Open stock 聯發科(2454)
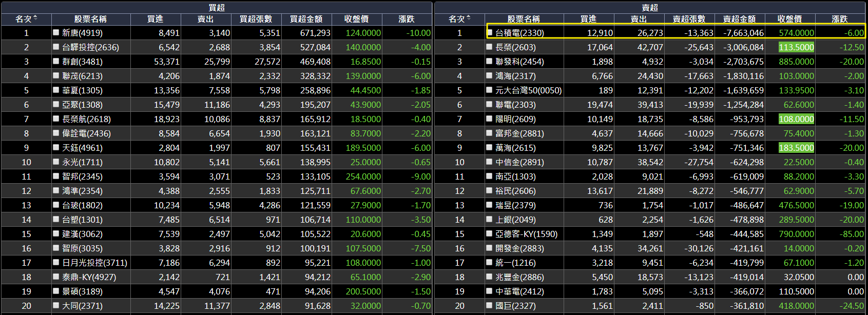This screenshot has height=315, width=868. coord(519,62)
